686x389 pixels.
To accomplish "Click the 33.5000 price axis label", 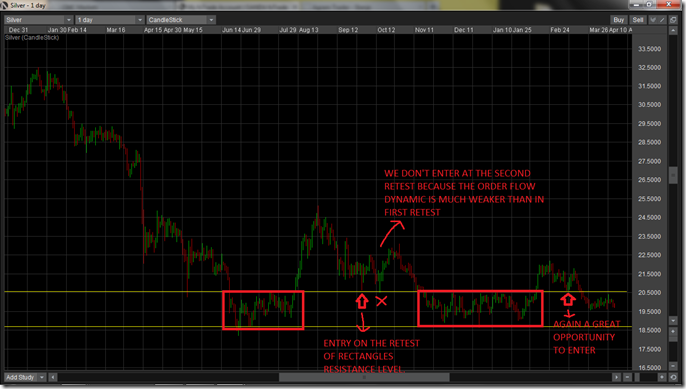I will point(649,49).
